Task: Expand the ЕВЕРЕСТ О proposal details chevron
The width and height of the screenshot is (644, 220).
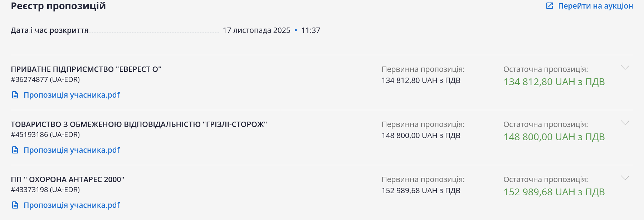Action: coord(625,68)
